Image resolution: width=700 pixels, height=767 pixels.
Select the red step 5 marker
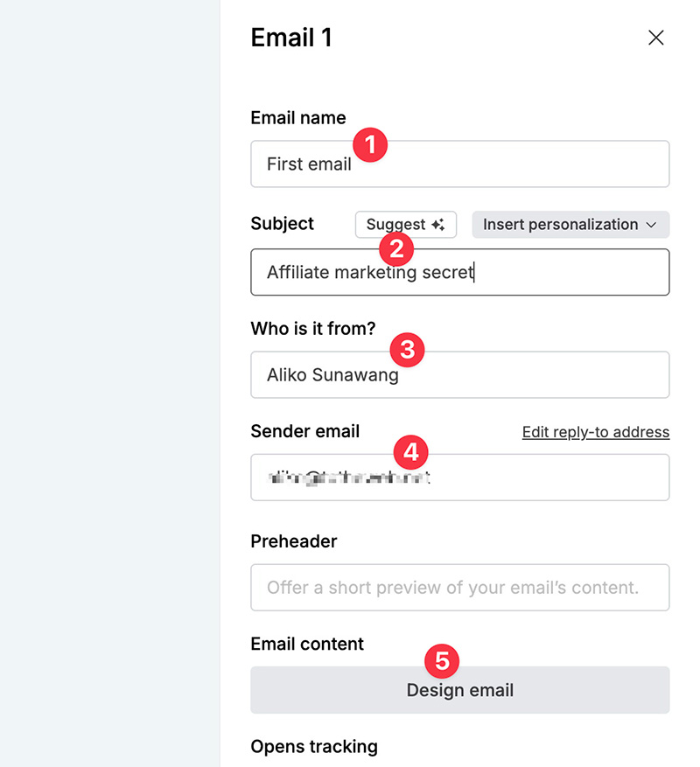point(442,660)
